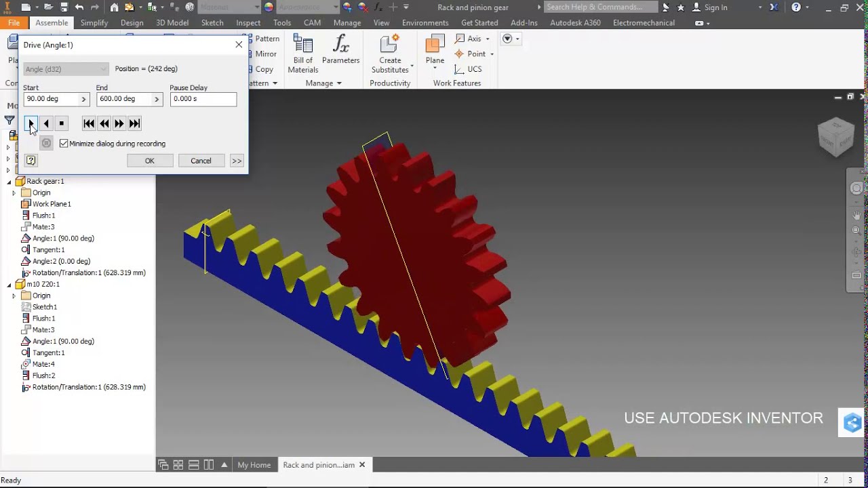Click the record animation button
868x488 pixels.
click(x=46, y=143)
